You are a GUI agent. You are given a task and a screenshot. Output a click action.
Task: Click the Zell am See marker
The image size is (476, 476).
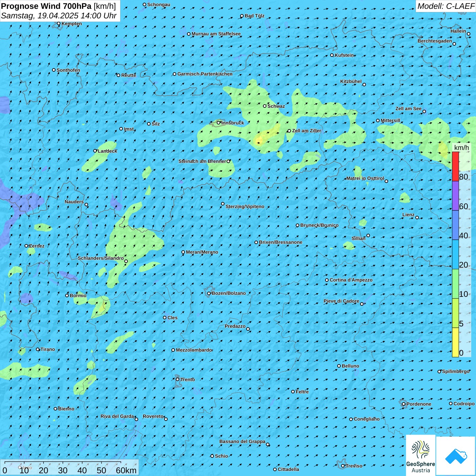point(424,112)
